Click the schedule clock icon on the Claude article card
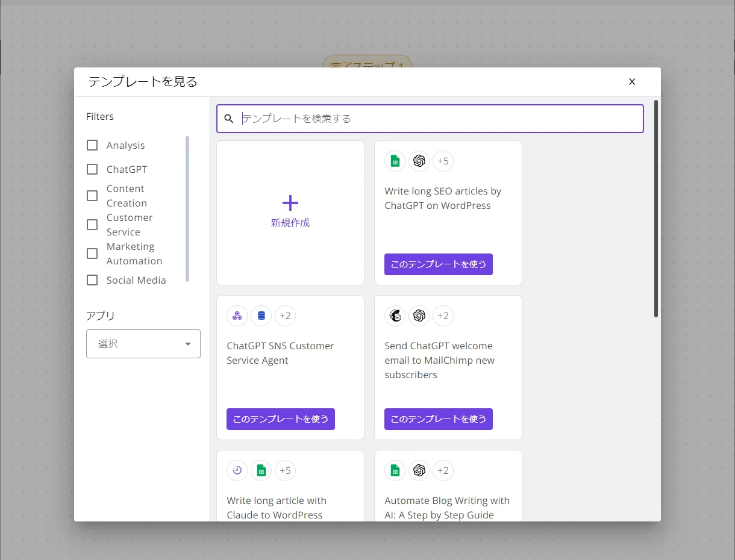This screenshot has height=560, width=735. [237, 470]
